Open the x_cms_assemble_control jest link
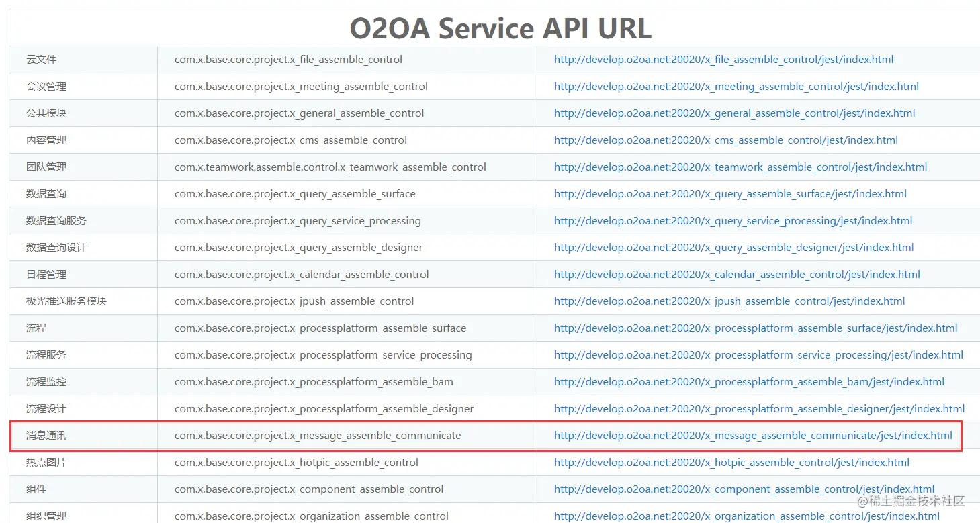Viewport: 980px width, 523px height. (726, 140)
